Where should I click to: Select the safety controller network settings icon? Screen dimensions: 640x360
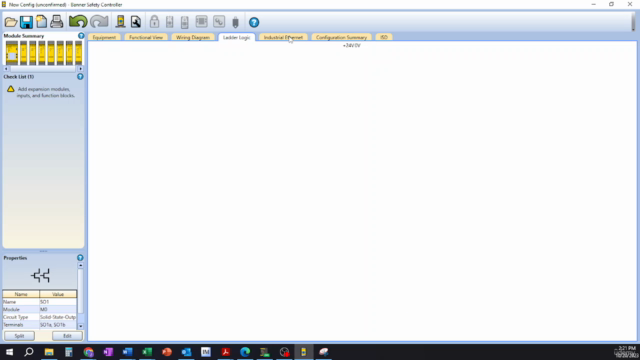pyautogui.click(x=219, y=22)
